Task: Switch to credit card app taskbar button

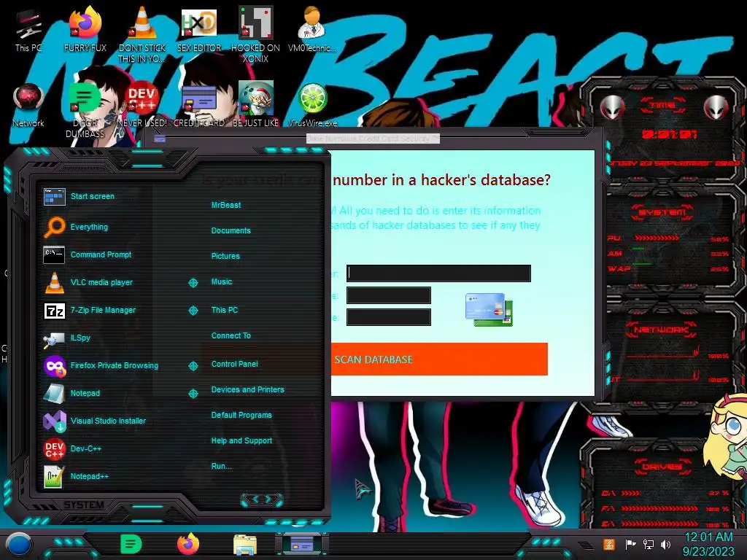Action: coord(302,544)
